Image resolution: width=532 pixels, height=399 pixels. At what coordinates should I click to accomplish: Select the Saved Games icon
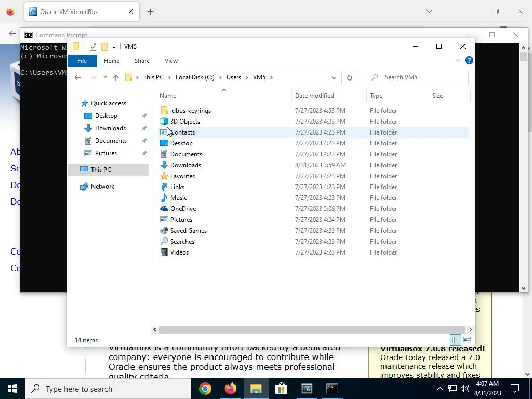coord(164,230)
